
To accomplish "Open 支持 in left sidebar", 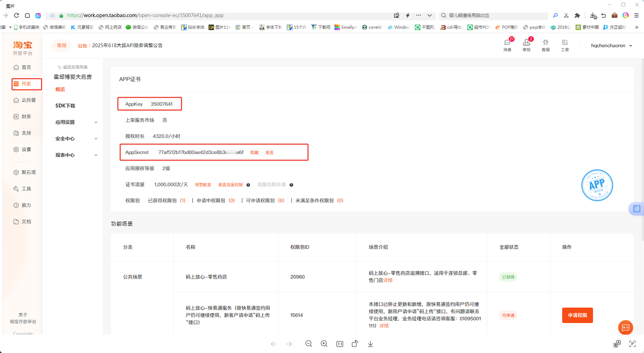I will 22,133.
